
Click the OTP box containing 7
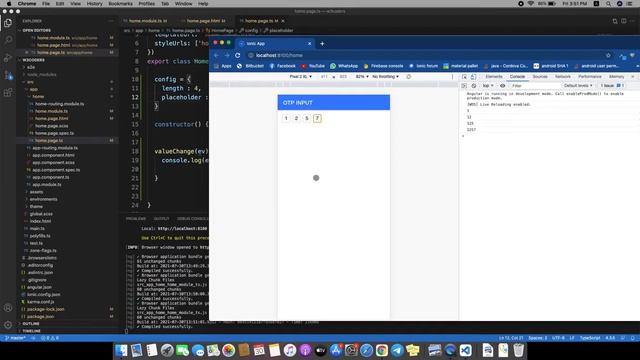pos(317,118)
